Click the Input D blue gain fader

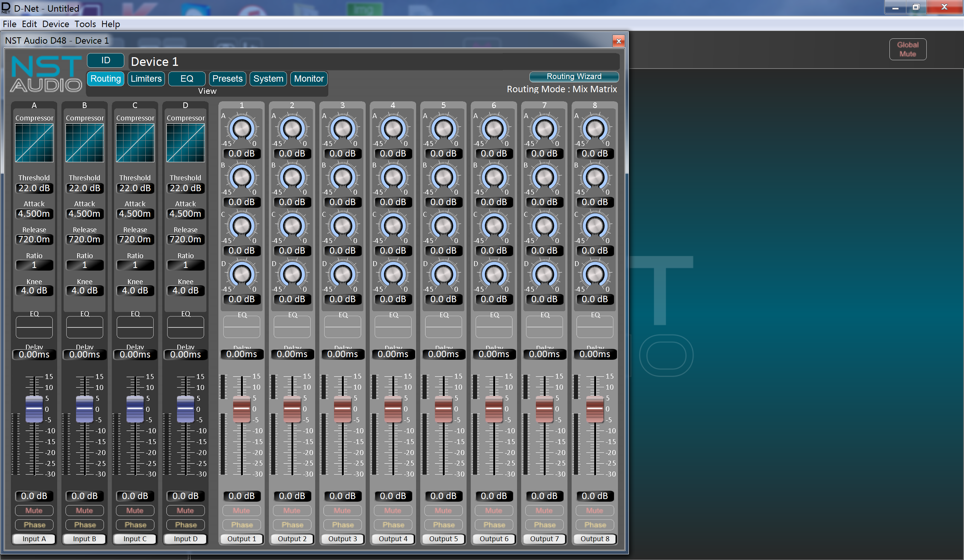186,409
